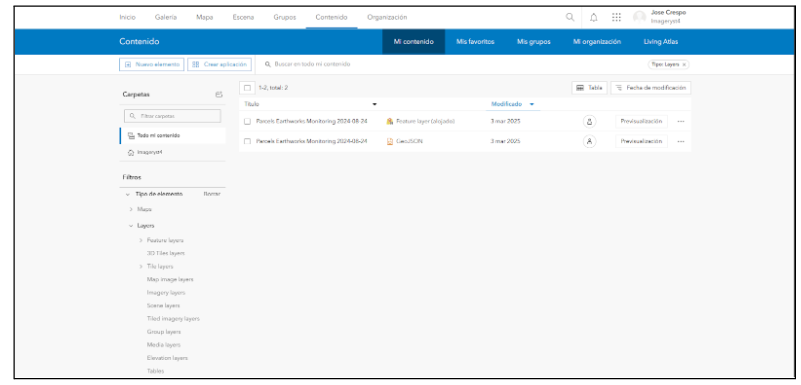Open the Escena menu
This screenshot has width=801, height=385.
tap(243, 17)
